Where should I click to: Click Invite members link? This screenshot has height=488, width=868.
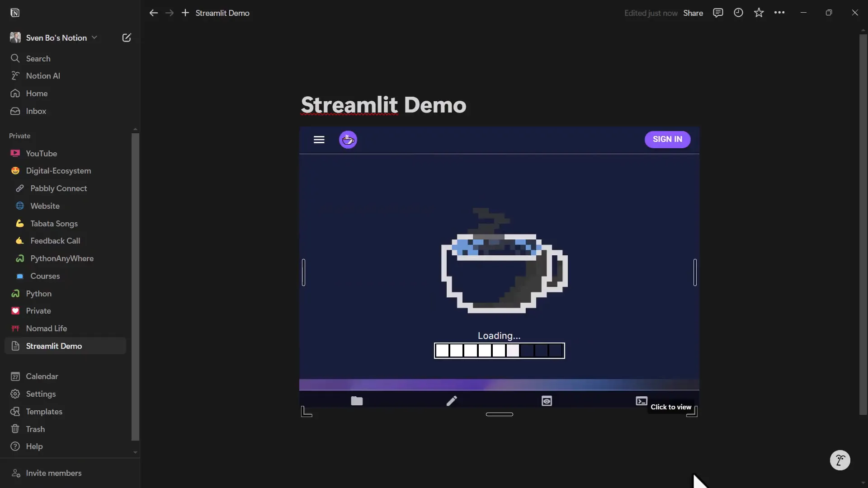coord(53,473)
